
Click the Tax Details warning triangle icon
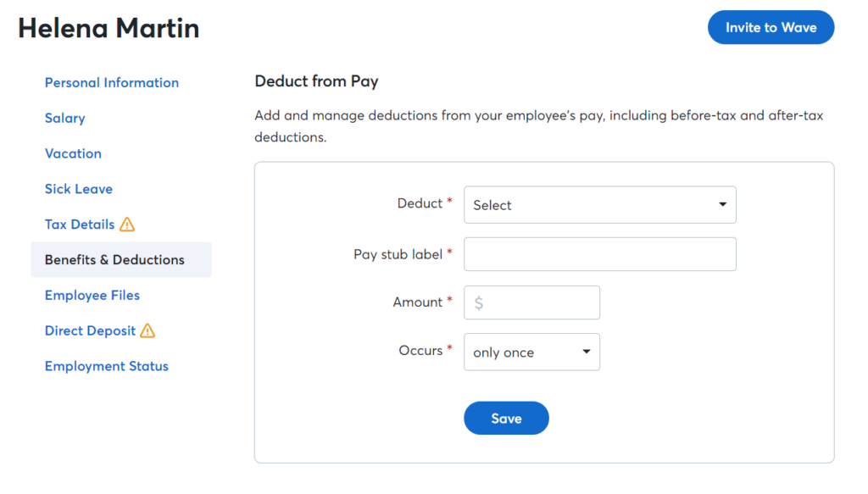coord(127,225)
